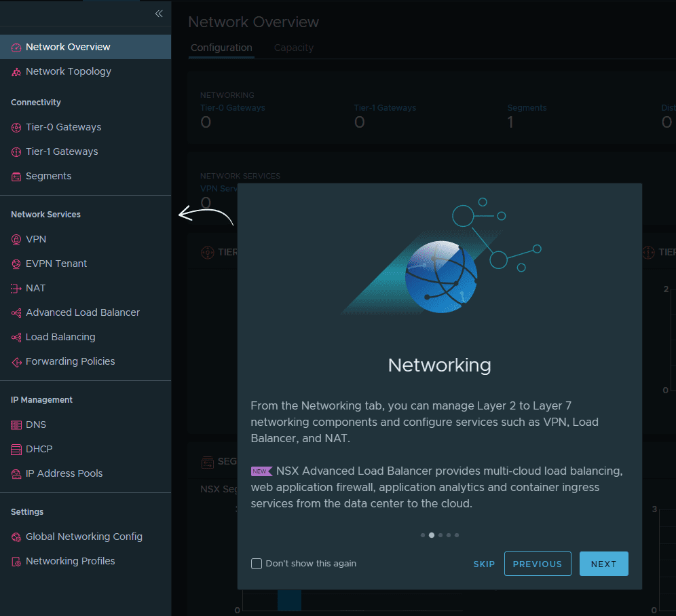This screenshot has height=616, width=676.
Task: Go to Tier-1 Gateways
Action: point(86,152)
